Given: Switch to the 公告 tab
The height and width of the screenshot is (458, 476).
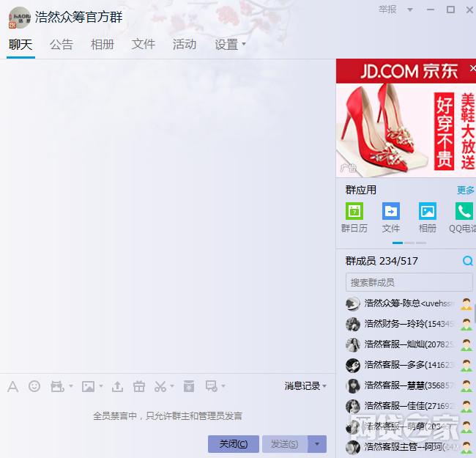Looking at the screenshot, I should (62, 45).
